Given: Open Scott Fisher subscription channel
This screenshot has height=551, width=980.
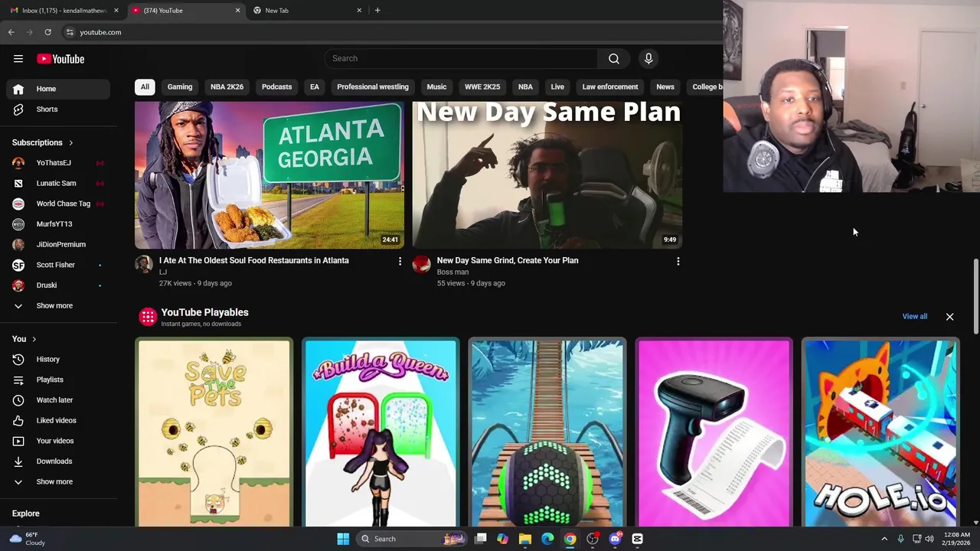Looking at the screenshot, I should 58,265.
